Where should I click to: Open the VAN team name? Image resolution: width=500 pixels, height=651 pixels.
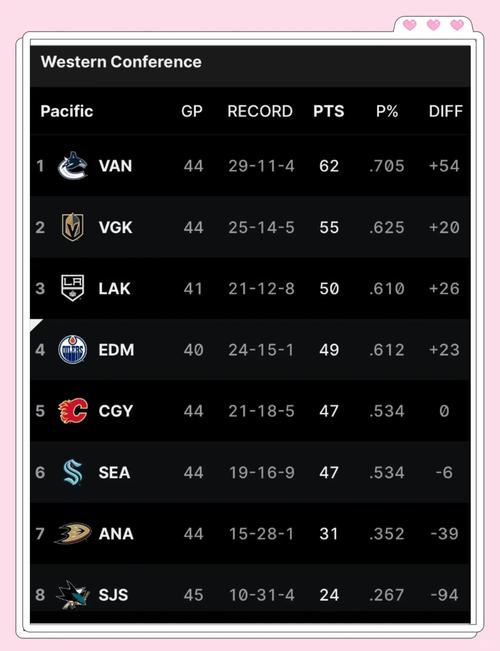tap(115, 166)
